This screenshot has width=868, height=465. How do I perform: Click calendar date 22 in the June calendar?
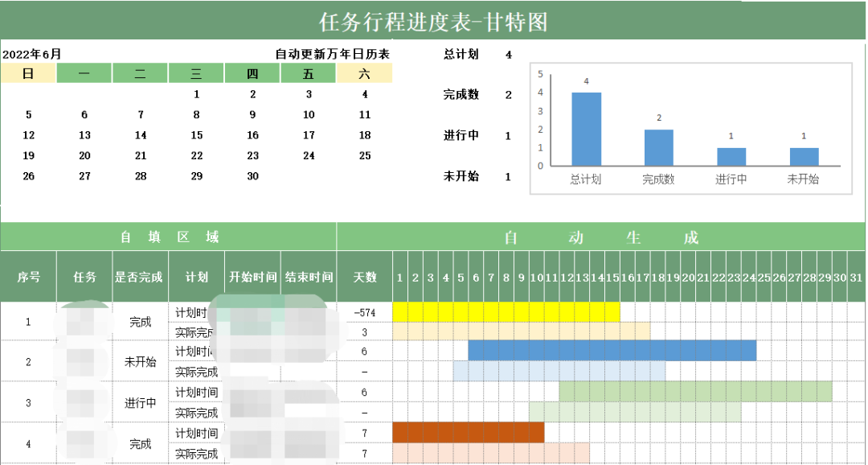pos(197,156)
